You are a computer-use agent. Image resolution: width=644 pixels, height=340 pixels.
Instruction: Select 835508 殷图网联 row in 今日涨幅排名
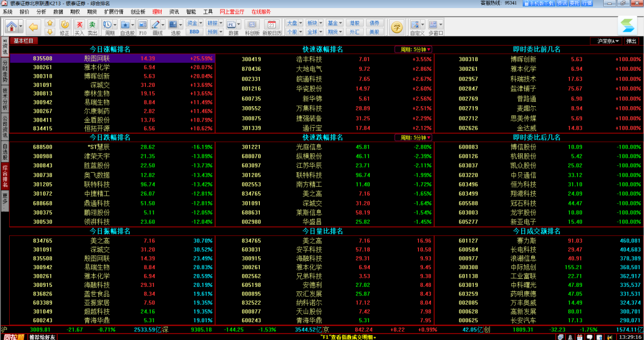click(112, 58)
